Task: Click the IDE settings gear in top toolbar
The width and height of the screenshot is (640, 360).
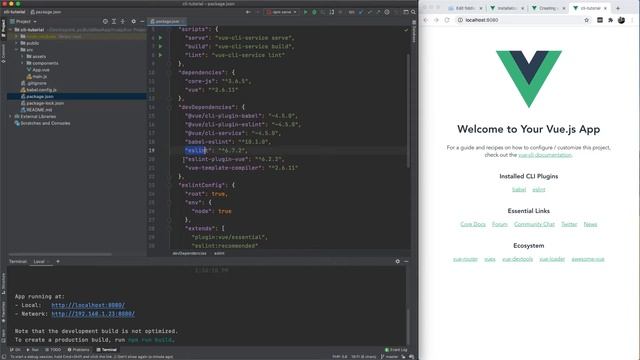Action: coord(387,12)
